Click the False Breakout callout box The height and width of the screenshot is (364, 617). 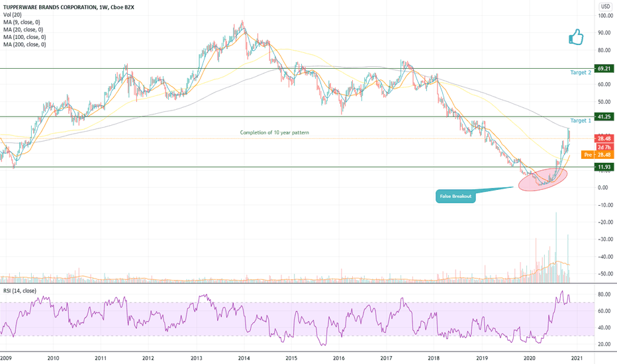point(455,197)
